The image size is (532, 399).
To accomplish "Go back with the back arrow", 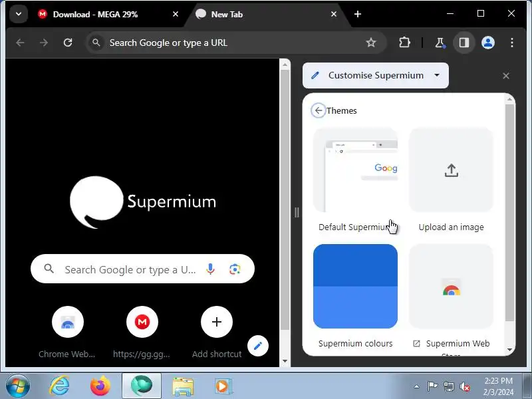I will [x=21, y=43].
